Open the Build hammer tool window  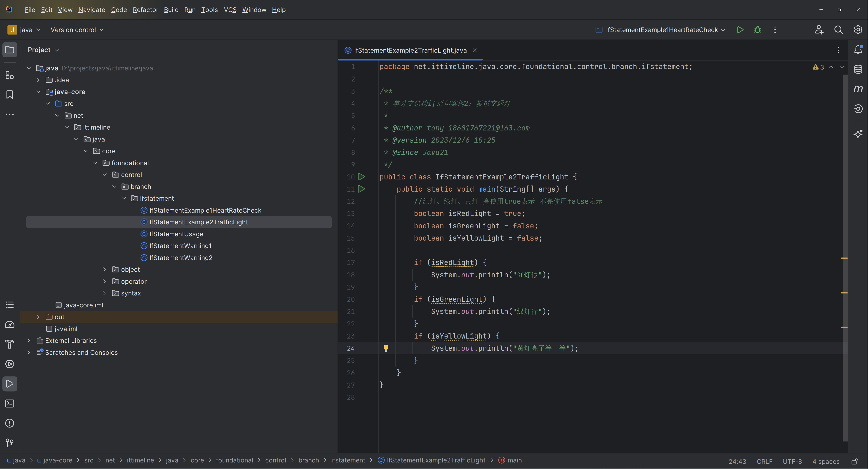[10, 344]
